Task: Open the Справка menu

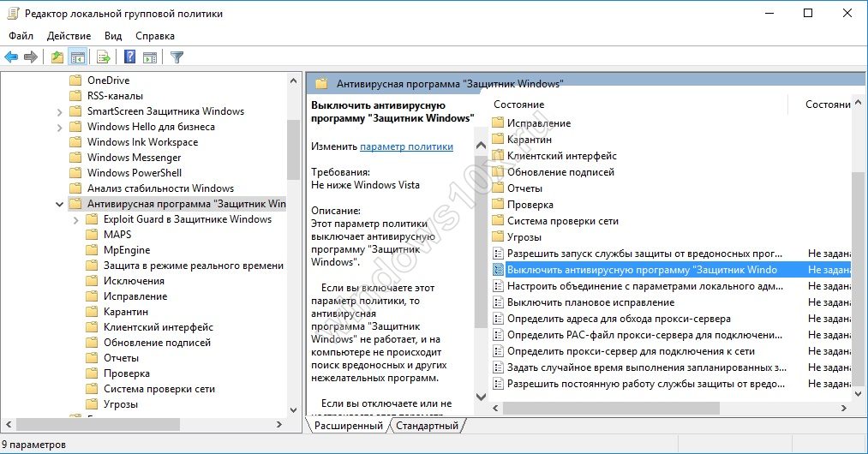Action: [x=154, y=36]
